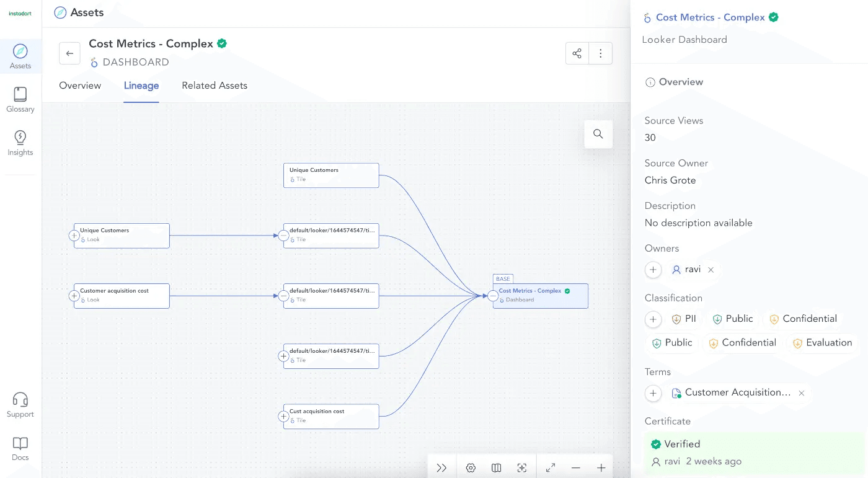Viewport: 868px width, 478px height.
Task: Collapse lineage at the Cost Metrics - Complex node
Action: click(492, 296)
